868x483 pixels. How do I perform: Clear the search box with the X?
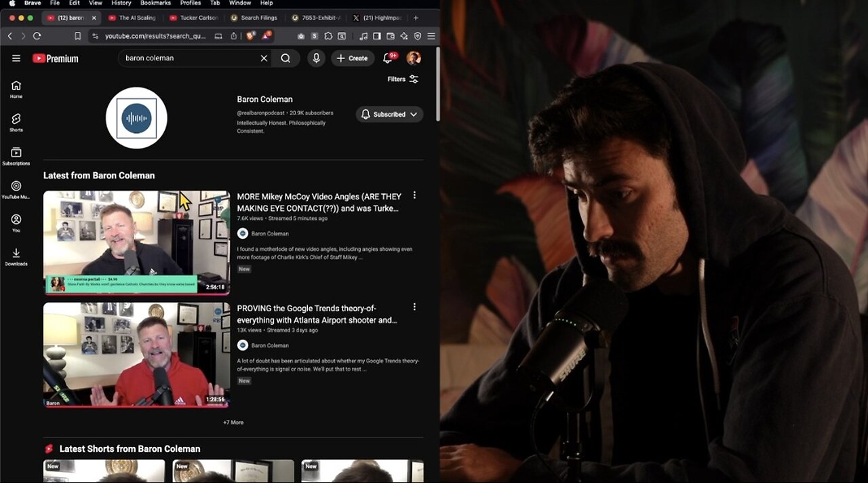264,58
